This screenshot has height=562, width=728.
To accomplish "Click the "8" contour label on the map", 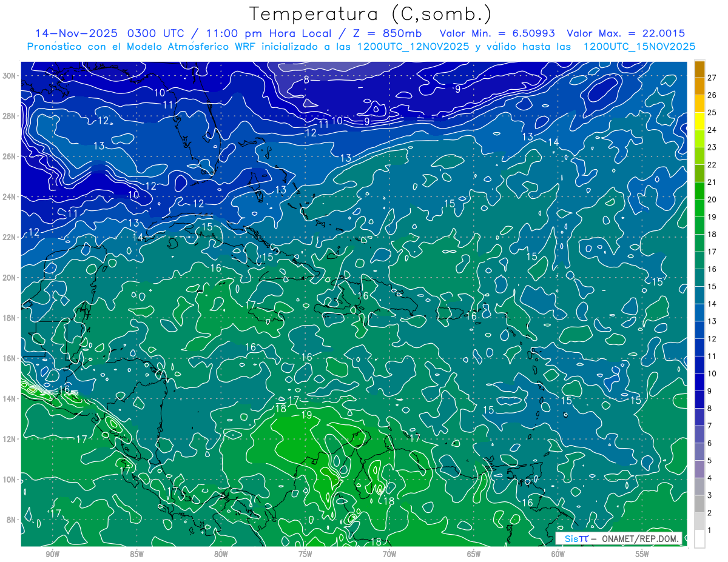I will [306, 80].
